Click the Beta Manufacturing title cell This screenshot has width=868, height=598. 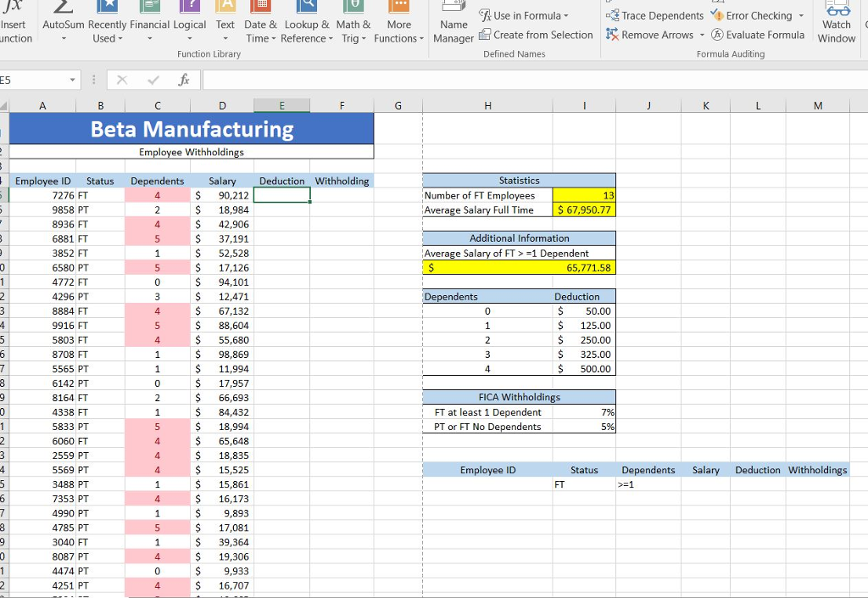[x=192, y=129]
